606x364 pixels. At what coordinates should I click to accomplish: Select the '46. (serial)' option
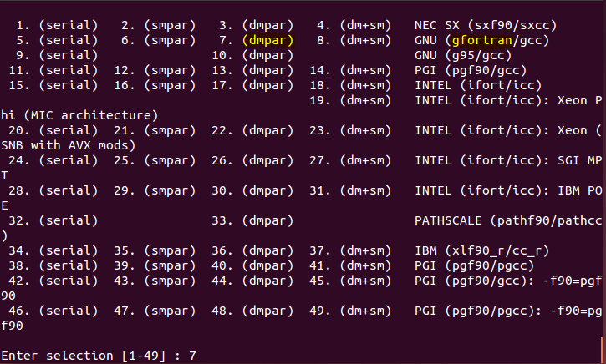tap(53, 311)
